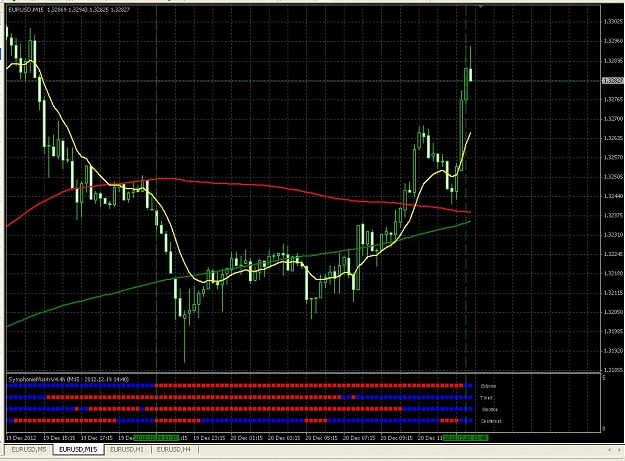Click the 1.32115 price scale label
625x461 pixels.
point(613,293)
